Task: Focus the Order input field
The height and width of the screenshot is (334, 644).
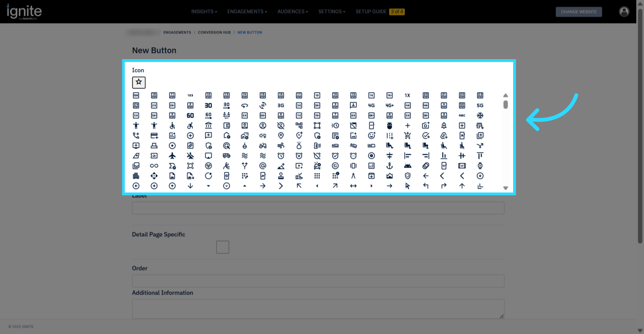Action: tap(318, 281)
